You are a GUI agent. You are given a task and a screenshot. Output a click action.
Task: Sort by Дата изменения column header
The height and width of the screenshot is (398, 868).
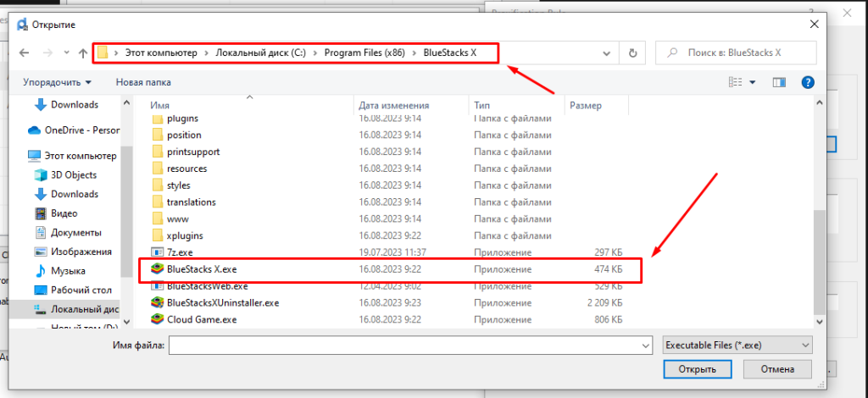(x=393, y=105)
